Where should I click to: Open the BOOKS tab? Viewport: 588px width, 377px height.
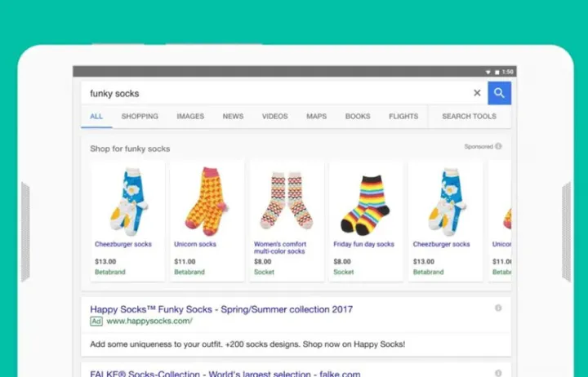click(358, 117)
